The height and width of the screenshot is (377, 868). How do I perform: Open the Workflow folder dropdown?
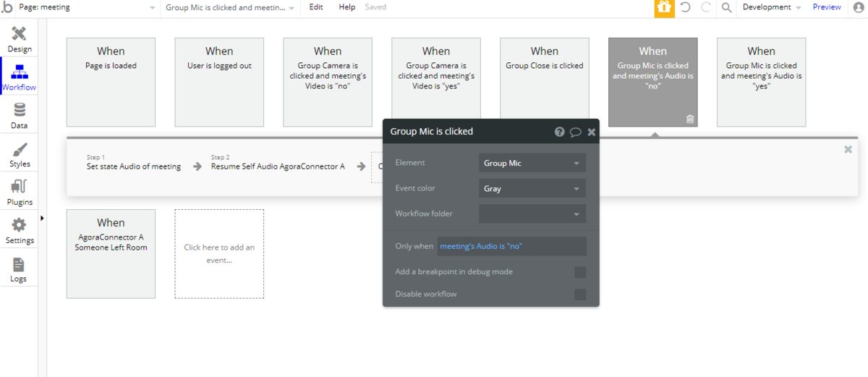coord(532,214)
